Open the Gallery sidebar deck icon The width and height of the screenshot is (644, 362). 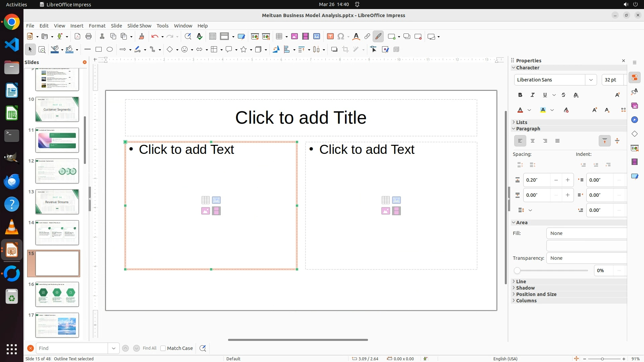tap(634, 106)
